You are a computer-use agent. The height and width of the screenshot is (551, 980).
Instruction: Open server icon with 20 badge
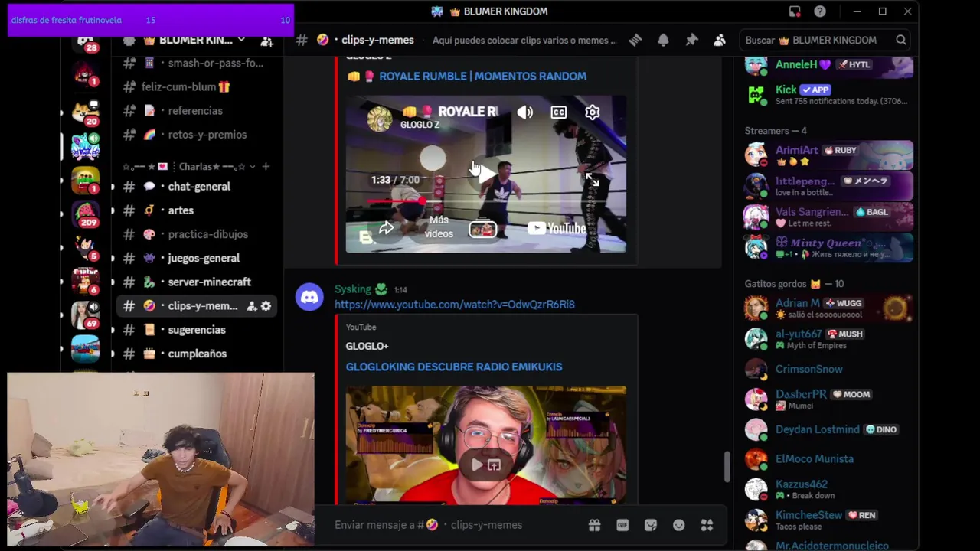[x=85, y=112]
